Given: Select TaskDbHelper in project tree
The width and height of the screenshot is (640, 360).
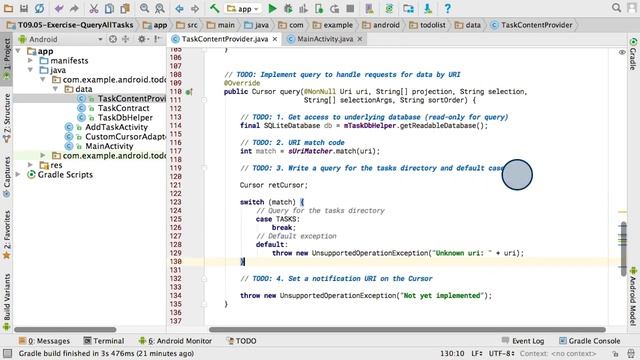Looking at the screenshot, I should [125, 118].
